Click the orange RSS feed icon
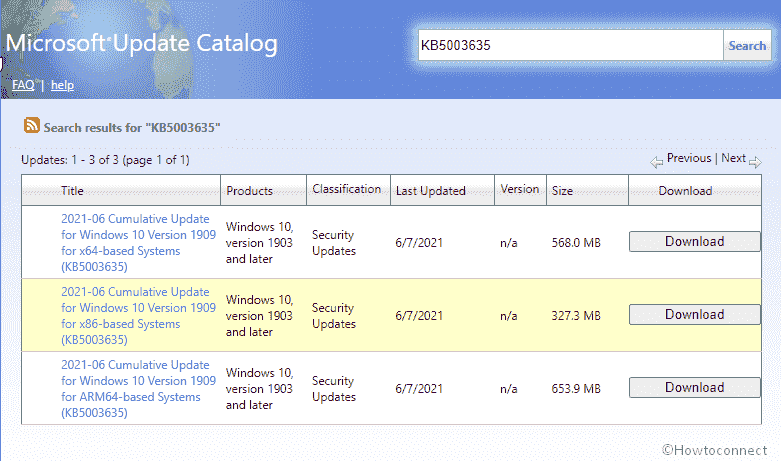 pyautogui.click(x=32, y=126)
